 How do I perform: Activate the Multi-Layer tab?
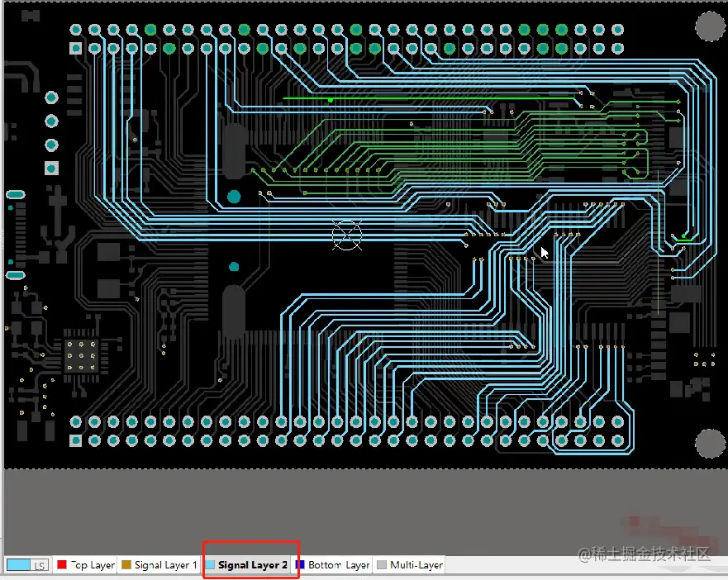pyautogui.click(x=410, y=565)
